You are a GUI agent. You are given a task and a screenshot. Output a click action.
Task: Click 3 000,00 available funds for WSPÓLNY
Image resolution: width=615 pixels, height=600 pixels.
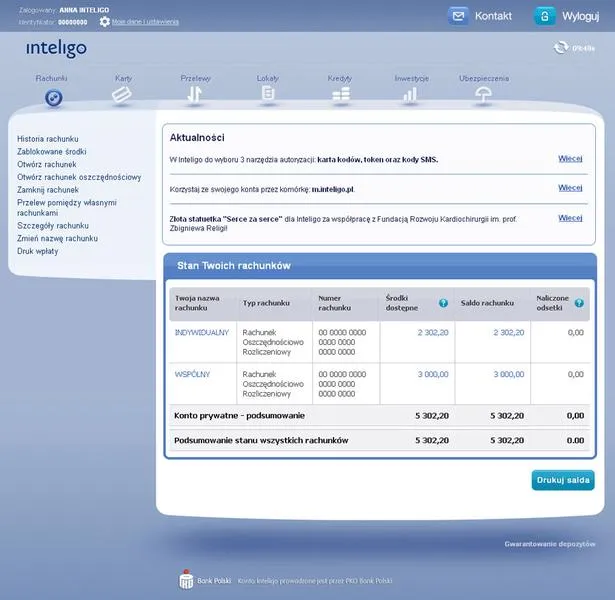pos(433,374)
